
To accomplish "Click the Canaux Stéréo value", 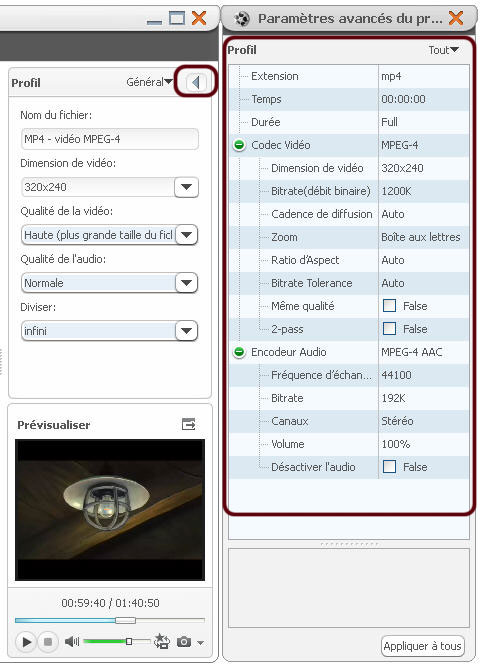I will tap(397, 421).
